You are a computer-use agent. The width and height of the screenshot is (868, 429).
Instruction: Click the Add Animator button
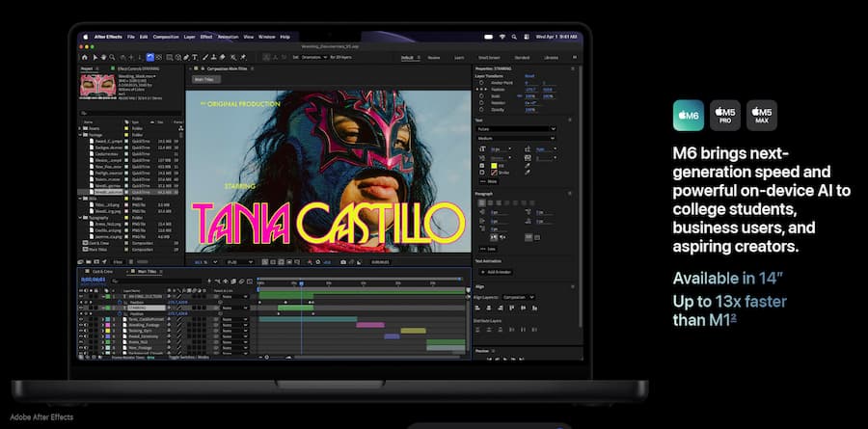coord(497,273)
